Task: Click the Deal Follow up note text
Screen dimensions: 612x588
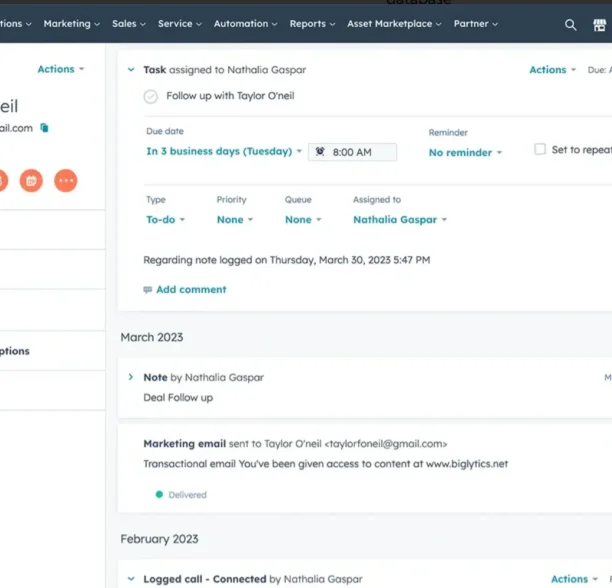Action: click(x=178, y=398)
